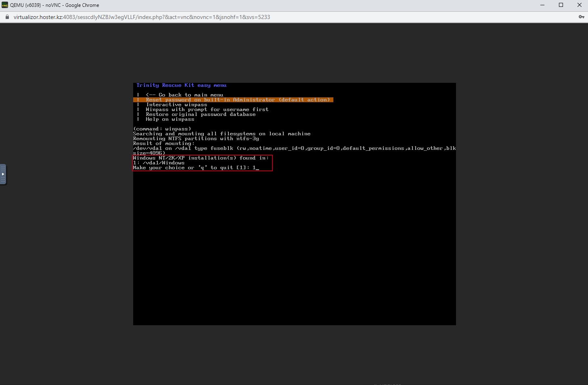Close the QEMU noVNC window
The width and height of the screenshot is (588, 385).
[579, 5]
